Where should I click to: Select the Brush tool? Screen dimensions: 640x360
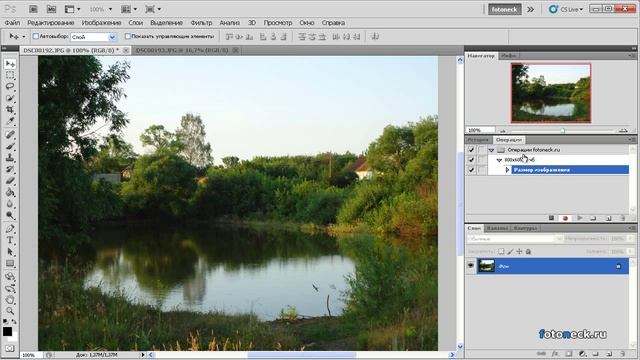(10, 146)
